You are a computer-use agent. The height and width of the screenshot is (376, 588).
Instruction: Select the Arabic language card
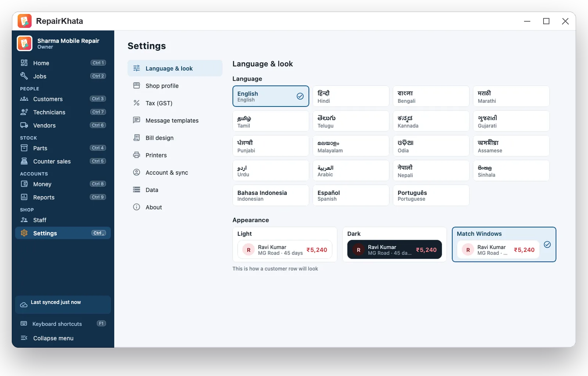point(351,170)
